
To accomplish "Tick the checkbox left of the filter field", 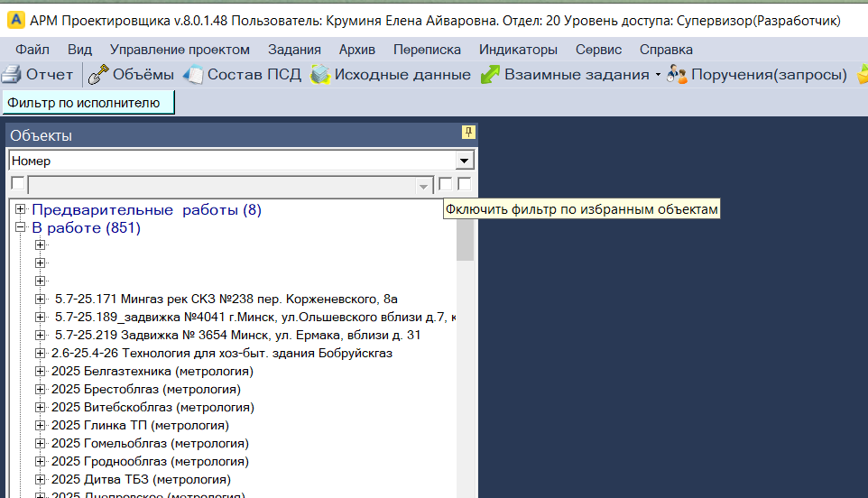I will pyautogui.click(x=17, y=184).
